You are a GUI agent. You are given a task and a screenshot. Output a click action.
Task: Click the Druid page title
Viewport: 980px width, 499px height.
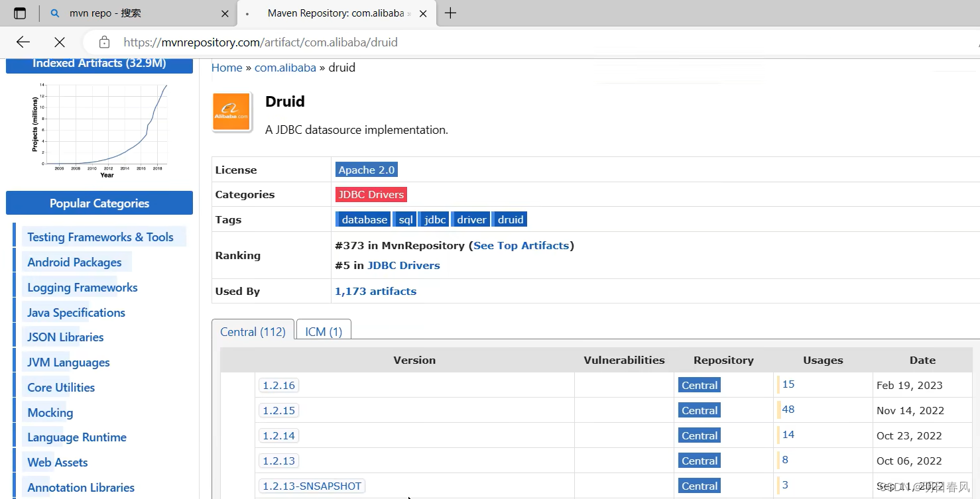(x=285, y=101)
